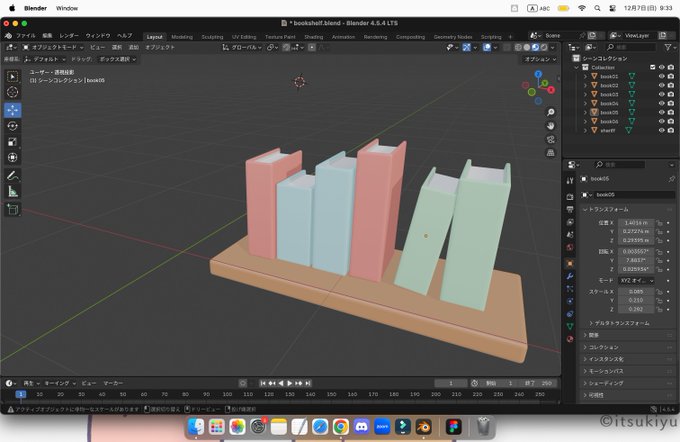The image size is (680, 442).
Task: Disable book02 in renders
Action: (x=671, y=85)
